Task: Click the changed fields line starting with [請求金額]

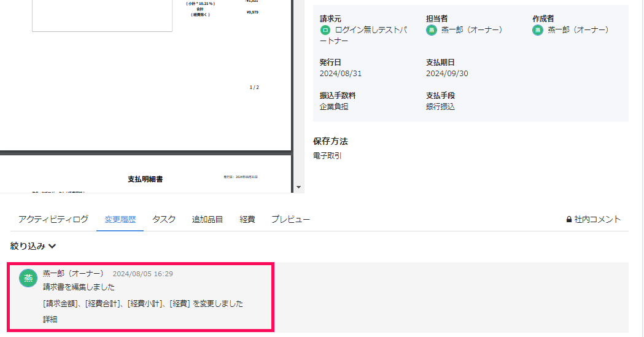Action: point(143,304)
